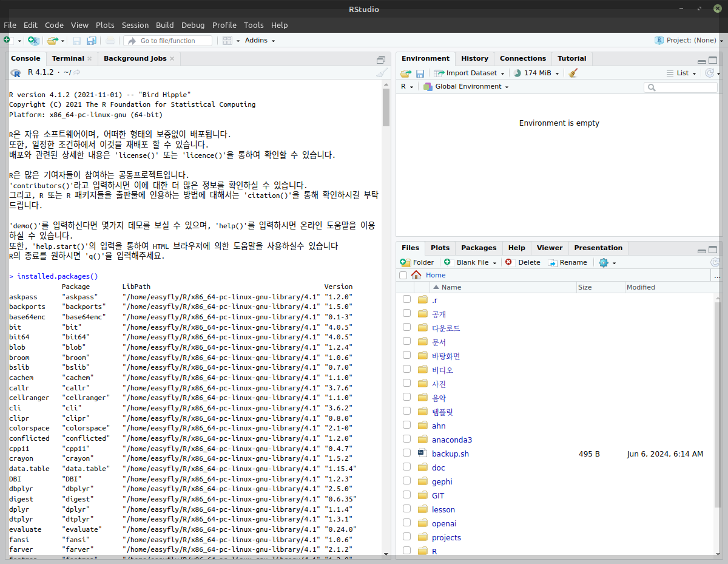Screen dimensions: 728x564
Task: Open the recent files dropdown arrow
Action: [x=62, y=41]
